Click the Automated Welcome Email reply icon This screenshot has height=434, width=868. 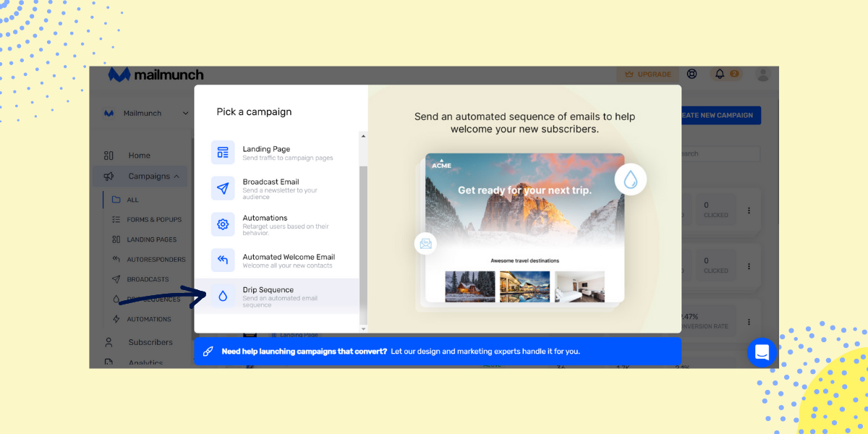click(x=223, y=260)
